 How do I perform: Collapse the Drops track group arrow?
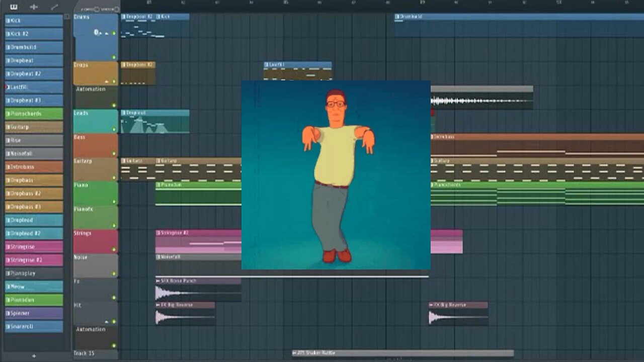pos(106,81)
